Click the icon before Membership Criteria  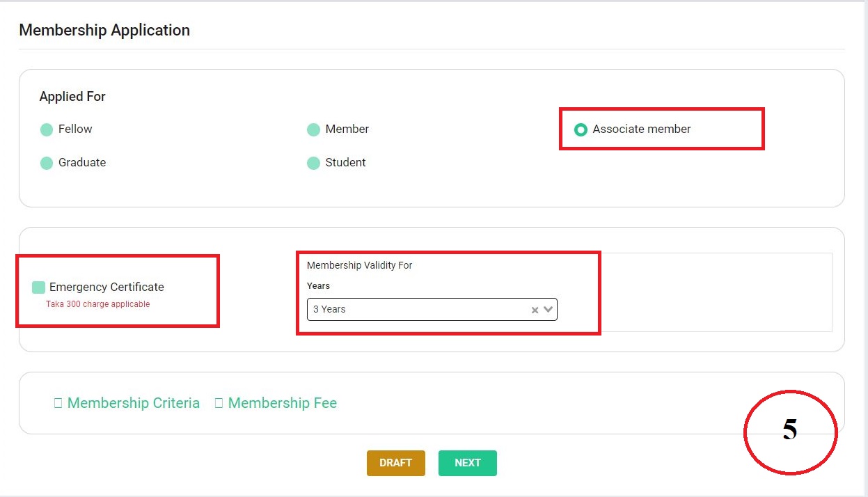58,403
